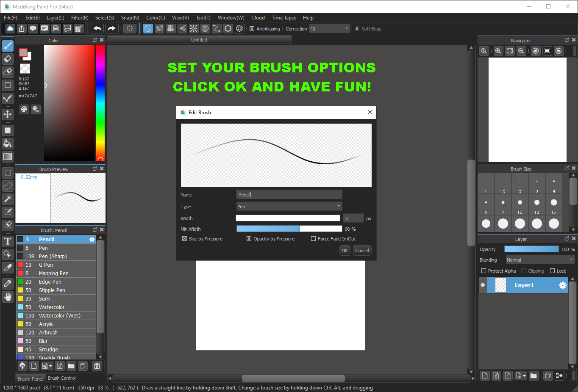Toggle the Soft Edge checkbox
578x392 pixels.
point(357,29)
